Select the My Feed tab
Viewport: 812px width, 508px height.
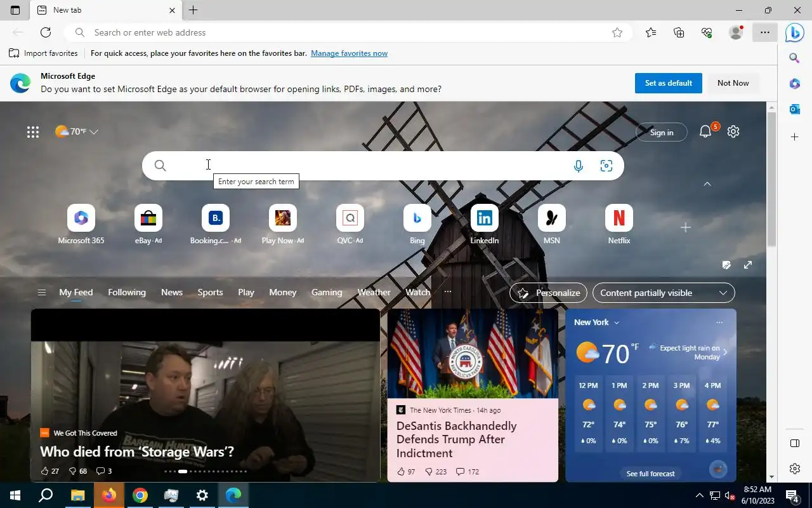tap(76, 292)
